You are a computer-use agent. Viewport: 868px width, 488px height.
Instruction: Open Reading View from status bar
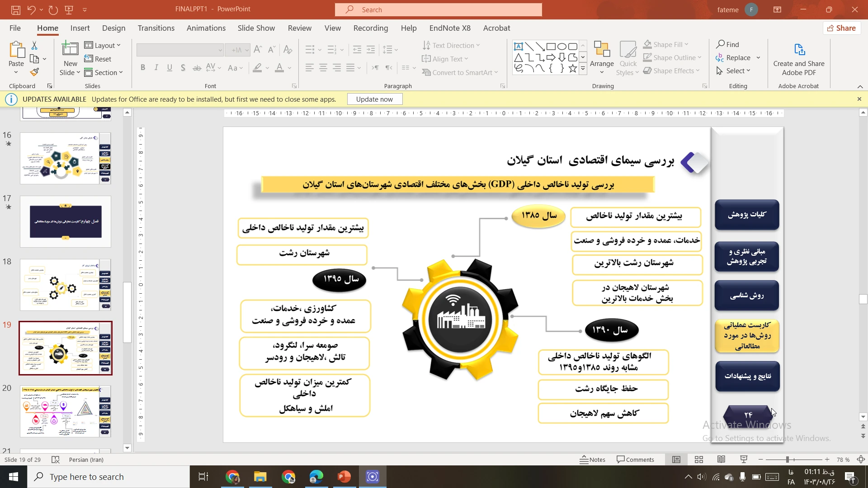coord(721,460)
